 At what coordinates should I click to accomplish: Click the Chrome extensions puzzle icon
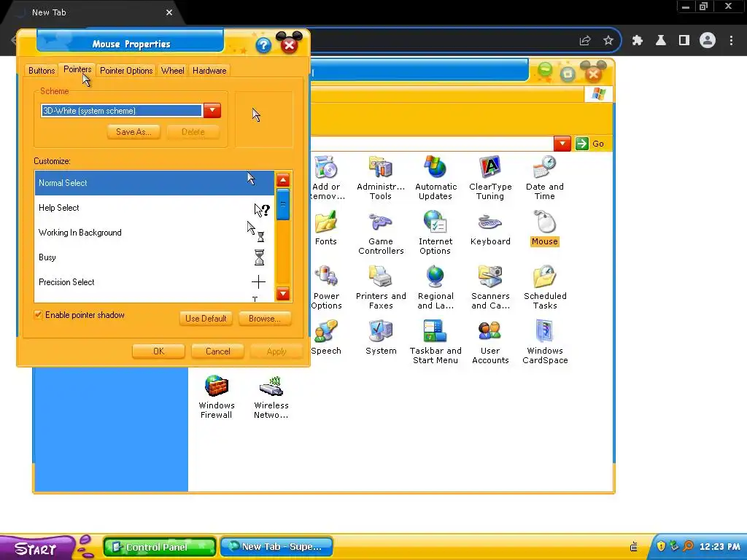coord(638,41)
